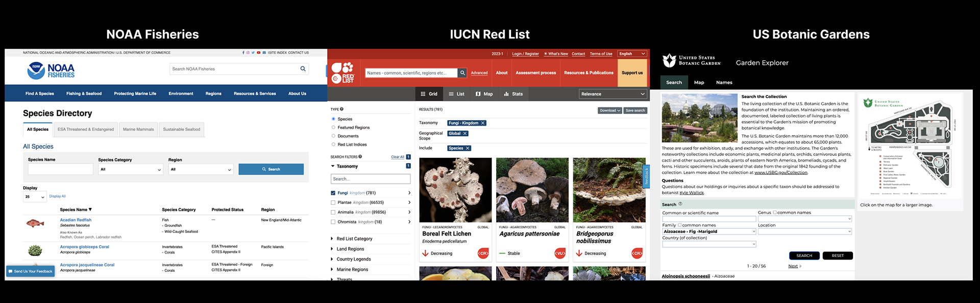Viewport: 980px width, 303px height.
Task: Collapse the Taxonomy filter section
Action: pyautogui.click(x=333, y=166)
